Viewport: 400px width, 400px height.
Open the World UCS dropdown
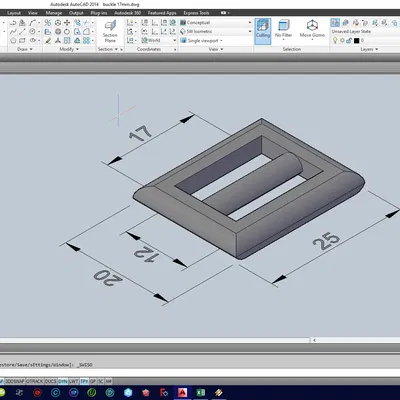(x=159, y=40)
